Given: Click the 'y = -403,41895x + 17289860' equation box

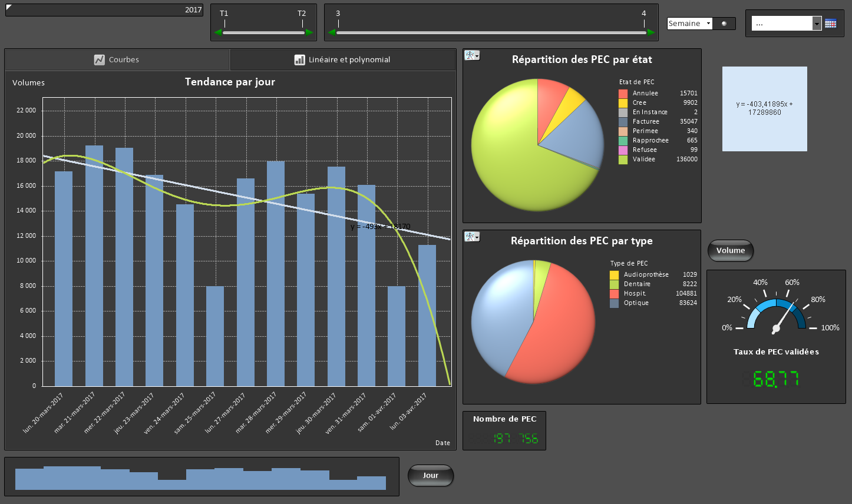Looking at the screenshot, I should pos(765,108).
